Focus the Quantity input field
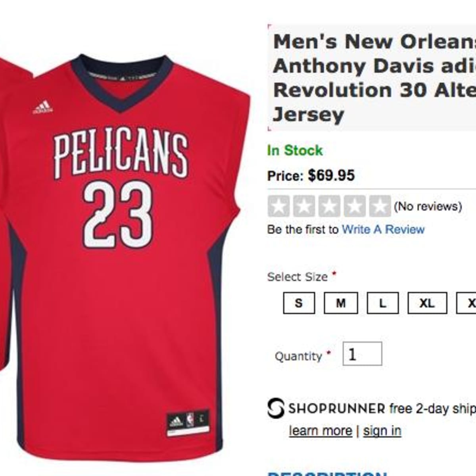476x476 pixels. click(362, 354)
